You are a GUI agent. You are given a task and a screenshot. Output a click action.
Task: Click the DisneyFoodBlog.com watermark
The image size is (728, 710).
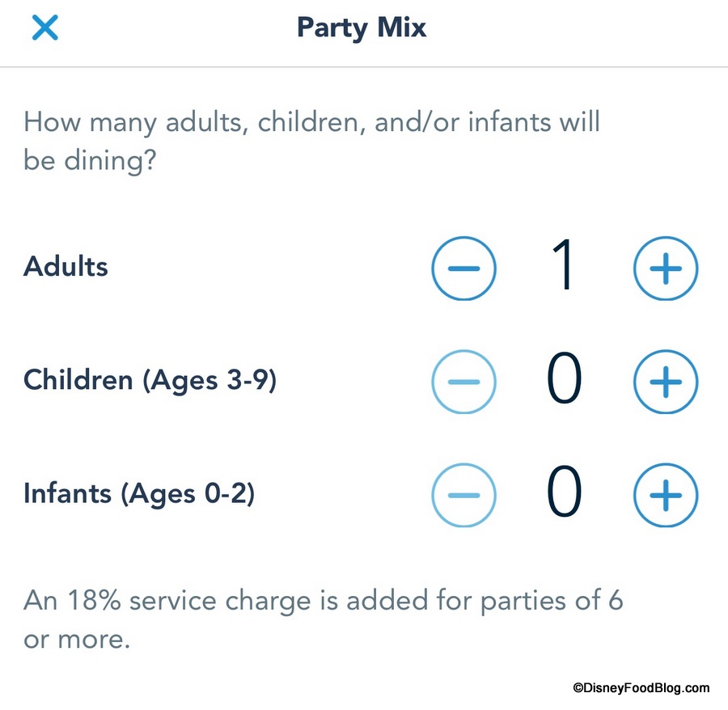[641, 688]
